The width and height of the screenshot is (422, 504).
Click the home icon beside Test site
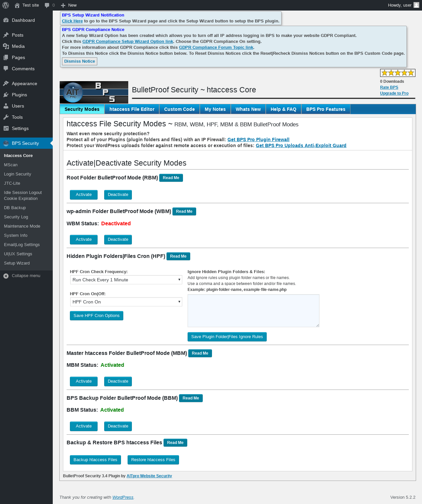17,5
